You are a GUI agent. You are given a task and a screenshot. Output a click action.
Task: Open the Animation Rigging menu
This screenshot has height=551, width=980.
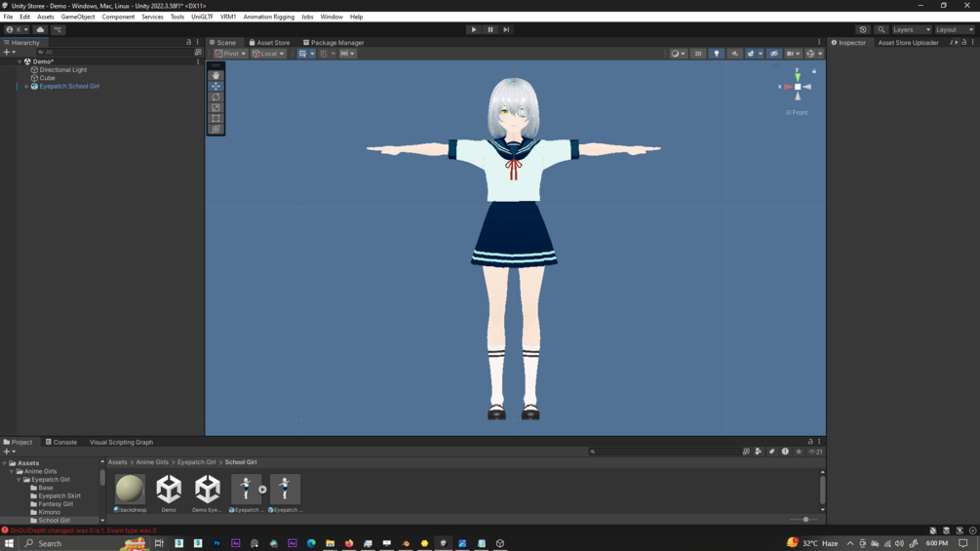point(269,17)
